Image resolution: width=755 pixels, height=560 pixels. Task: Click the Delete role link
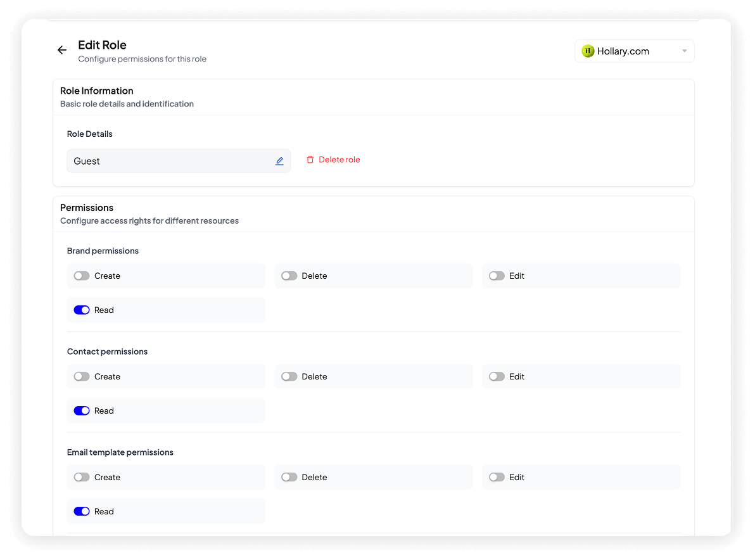tap(339, 160)
